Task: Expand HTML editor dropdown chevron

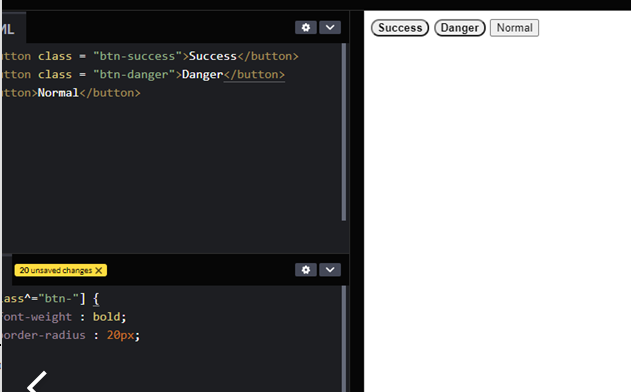Action: click(x=330, y=27)
